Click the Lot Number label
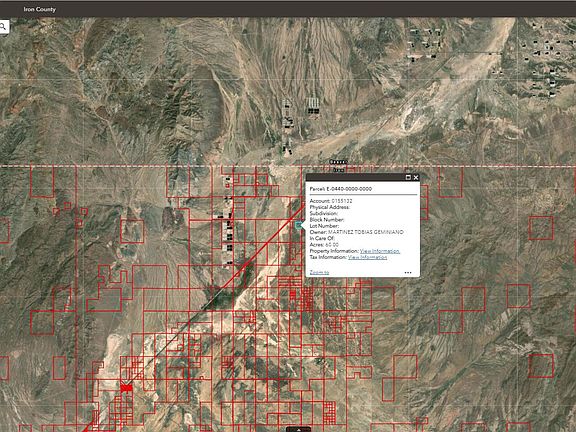Viewport: 576px width, 432px height. pos(324,226)
